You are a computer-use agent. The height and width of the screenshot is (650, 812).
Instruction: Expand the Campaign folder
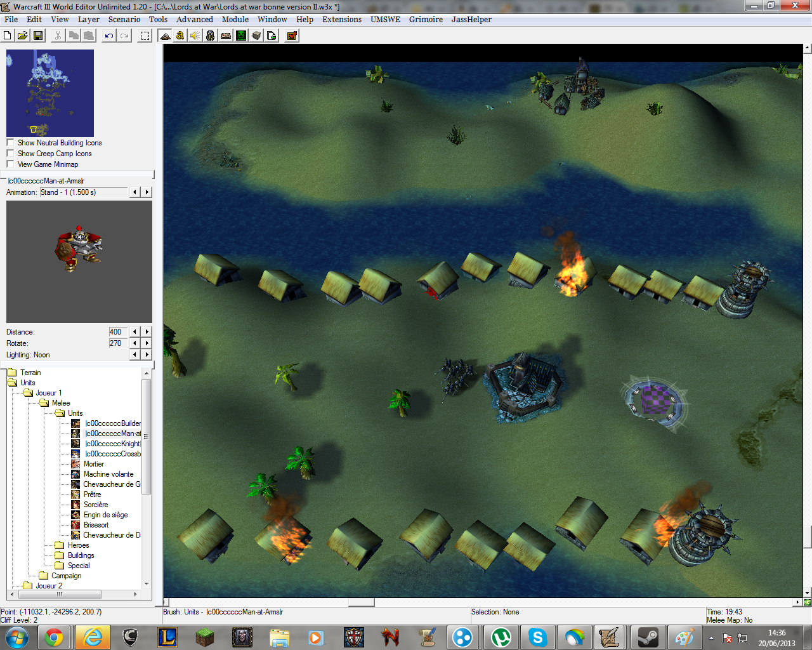tap(66, 576)
